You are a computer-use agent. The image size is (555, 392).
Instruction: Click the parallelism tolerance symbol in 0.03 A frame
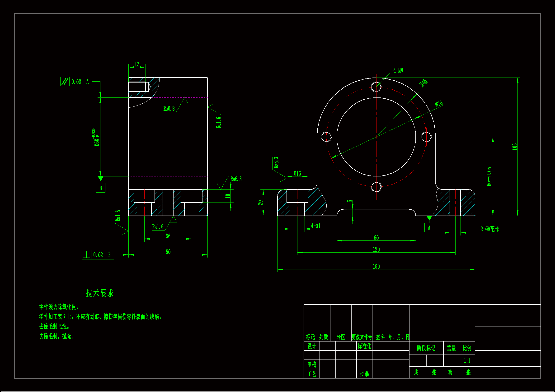click(65, 82)
